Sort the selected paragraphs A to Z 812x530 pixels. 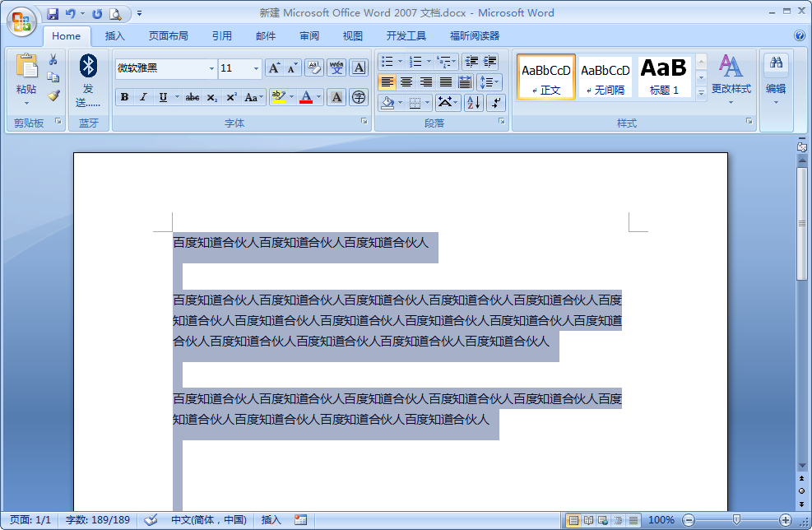(473, 103)
